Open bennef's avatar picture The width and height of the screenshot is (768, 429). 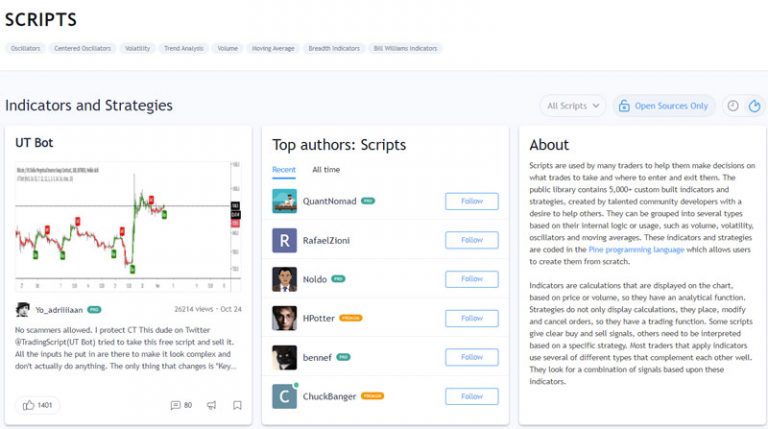[285, 358]
